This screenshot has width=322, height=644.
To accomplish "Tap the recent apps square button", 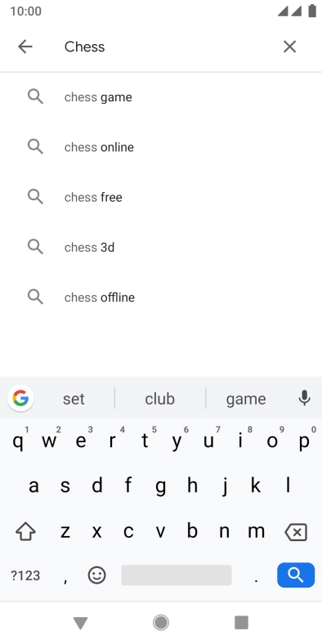I will point(242,623).
